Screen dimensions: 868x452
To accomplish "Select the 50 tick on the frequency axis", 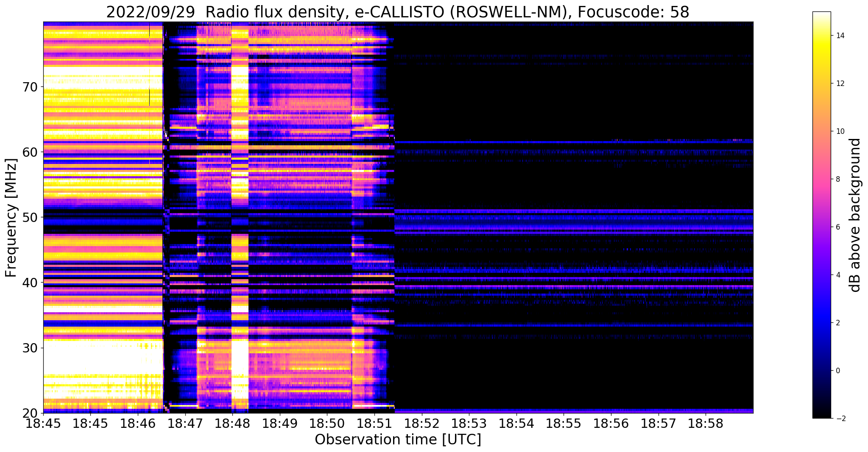I will pyautogui.click(x=30, y=217).
